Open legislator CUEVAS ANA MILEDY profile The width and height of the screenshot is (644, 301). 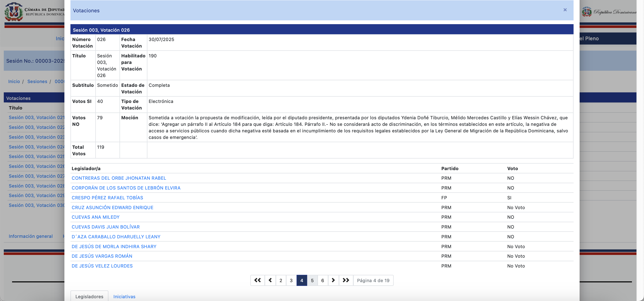click(96, 217)
